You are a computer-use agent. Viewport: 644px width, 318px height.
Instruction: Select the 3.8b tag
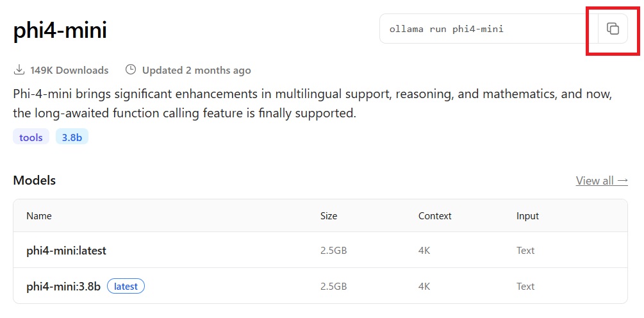pos(72,137)
